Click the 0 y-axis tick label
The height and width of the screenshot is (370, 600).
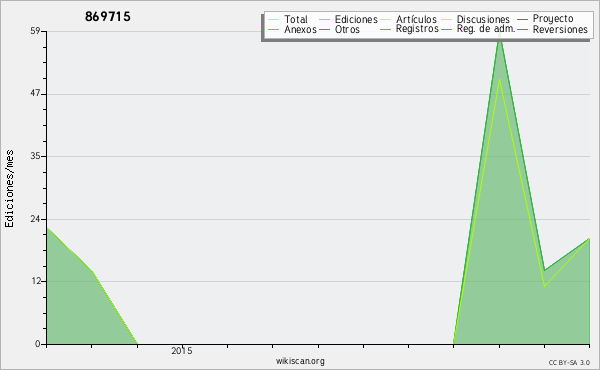point(38,344)
